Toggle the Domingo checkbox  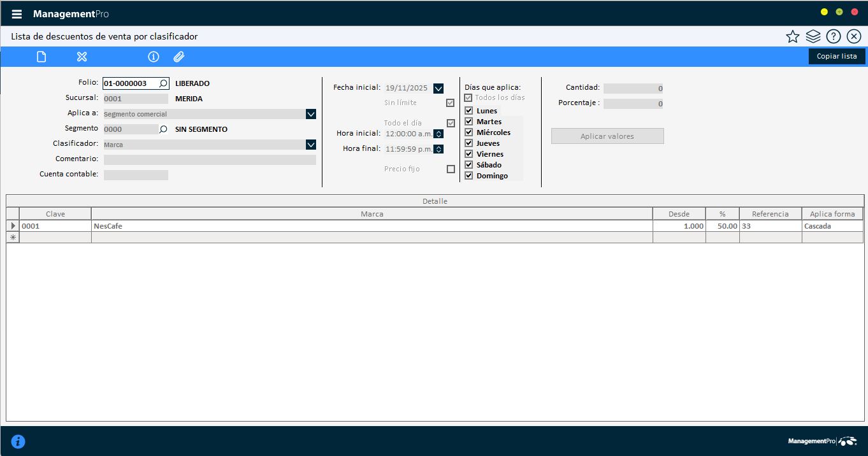coord(469,176)
